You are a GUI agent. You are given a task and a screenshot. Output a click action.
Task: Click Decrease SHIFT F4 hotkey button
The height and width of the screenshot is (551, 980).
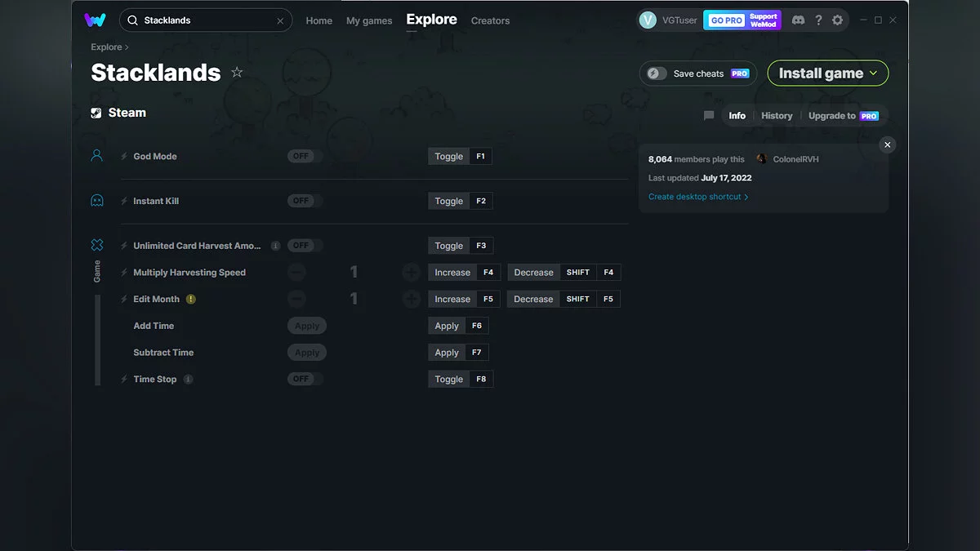(564, 273)
